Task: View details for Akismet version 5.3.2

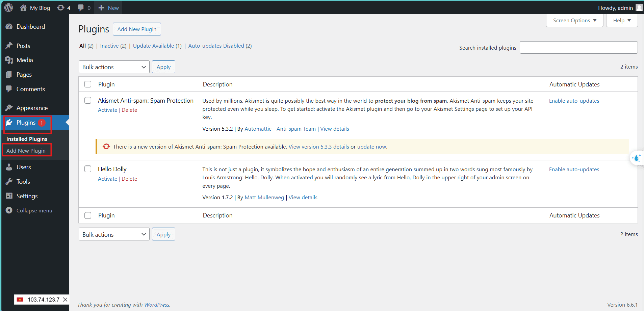Action: coord(335,129)
